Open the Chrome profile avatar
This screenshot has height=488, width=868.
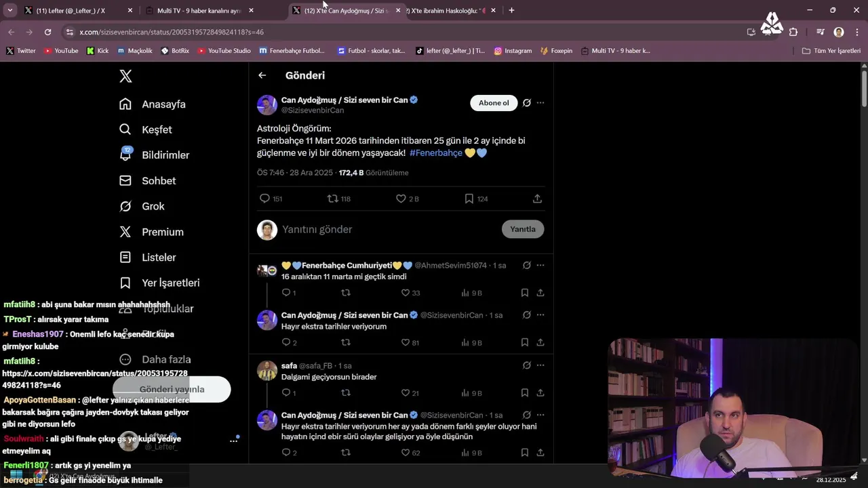click(839, 32)
